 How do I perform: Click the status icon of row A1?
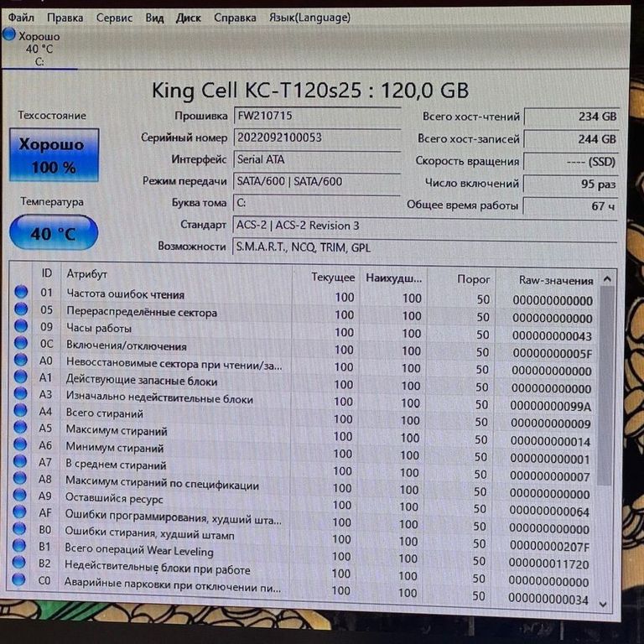tap(20, 377)
